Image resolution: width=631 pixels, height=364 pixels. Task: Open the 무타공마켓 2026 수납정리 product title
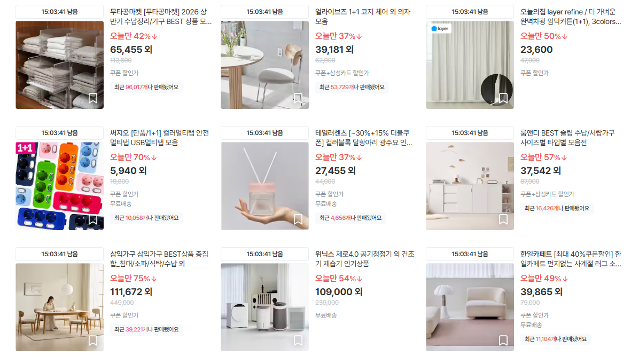click(x=161, y=17)
